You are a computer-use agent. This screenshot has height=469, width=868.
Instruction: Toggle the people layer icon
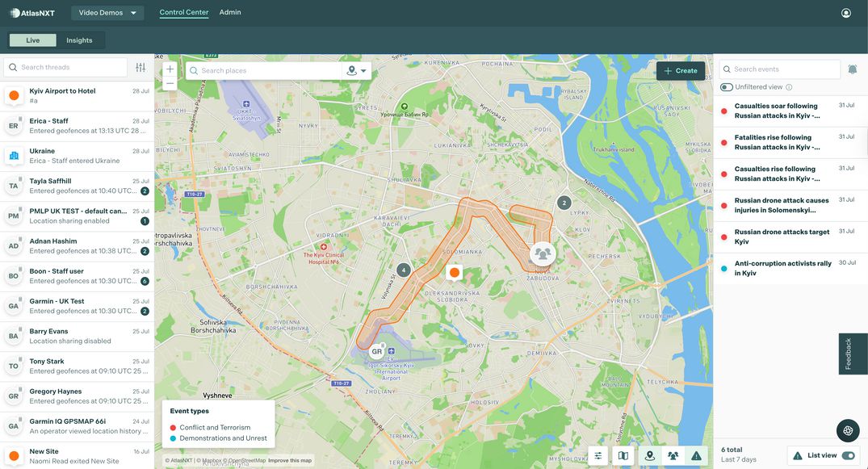(673, 456)
